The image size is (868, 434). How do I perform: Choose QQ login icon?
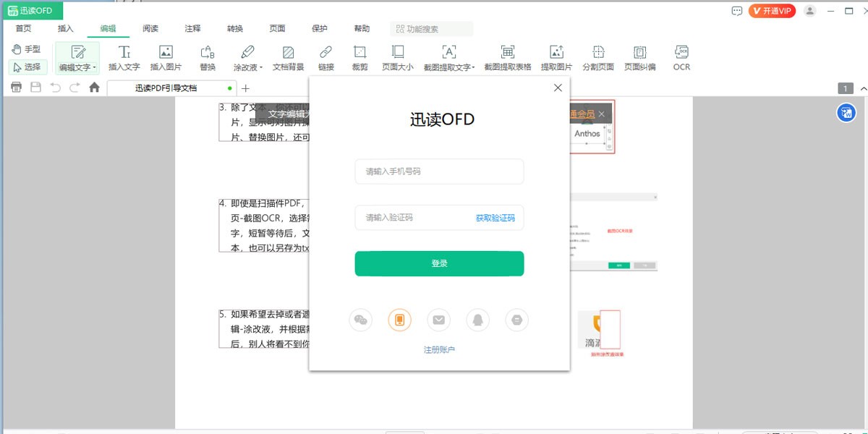[478, 320]
